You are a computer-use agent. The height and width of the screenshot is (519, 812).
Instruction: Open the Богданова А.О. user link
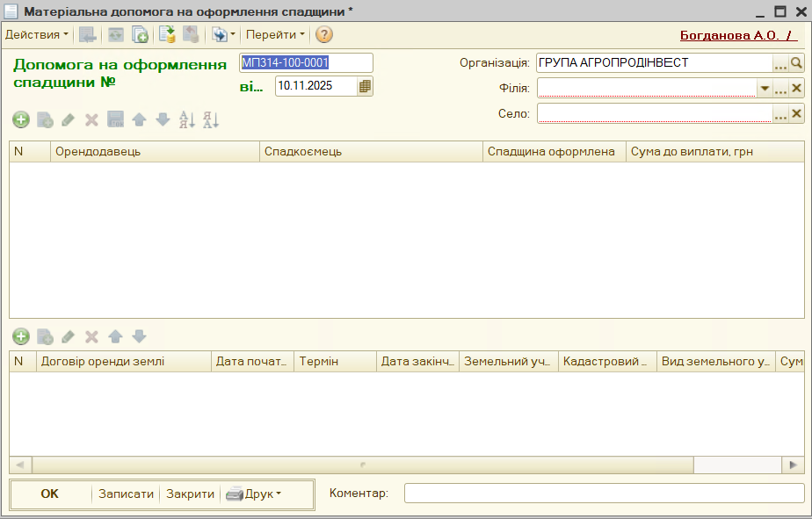point(738,35)
